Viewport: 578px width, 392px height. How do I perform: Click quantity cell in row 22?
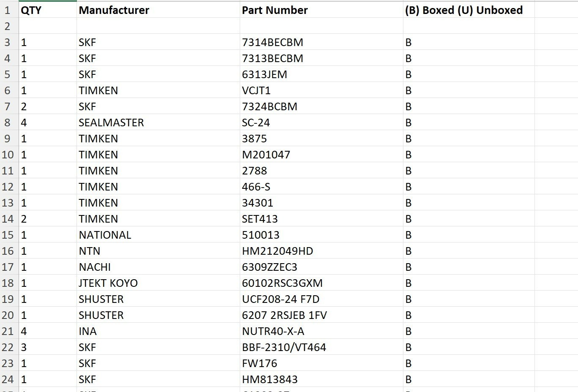pyautogui.click(x=48, y=347)
